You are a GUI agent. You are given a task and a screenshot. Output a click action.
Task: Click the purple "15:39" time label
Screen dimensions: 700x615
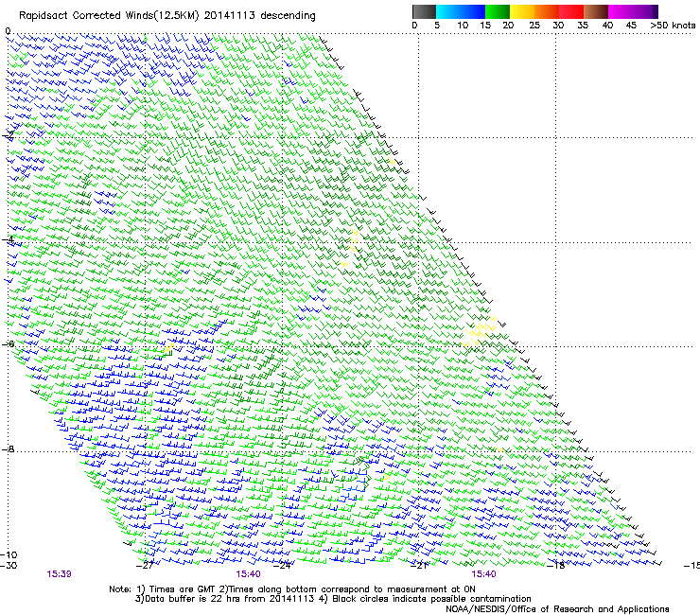click(x=59, y=574)
